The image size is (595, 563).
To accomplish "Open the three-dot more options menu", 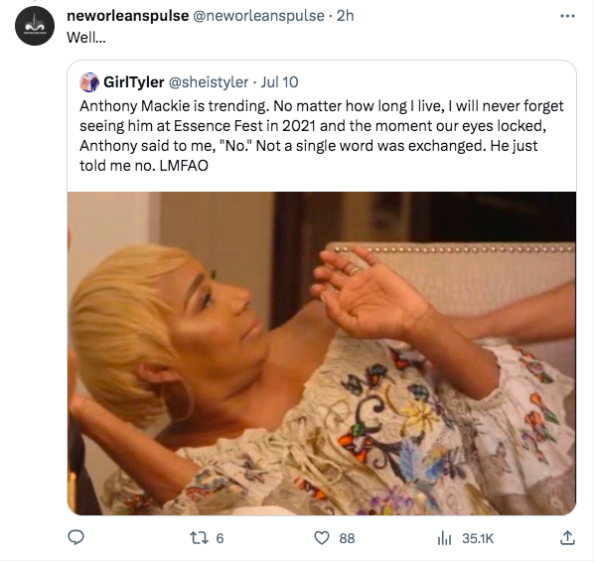I will [x=567, y=16].
